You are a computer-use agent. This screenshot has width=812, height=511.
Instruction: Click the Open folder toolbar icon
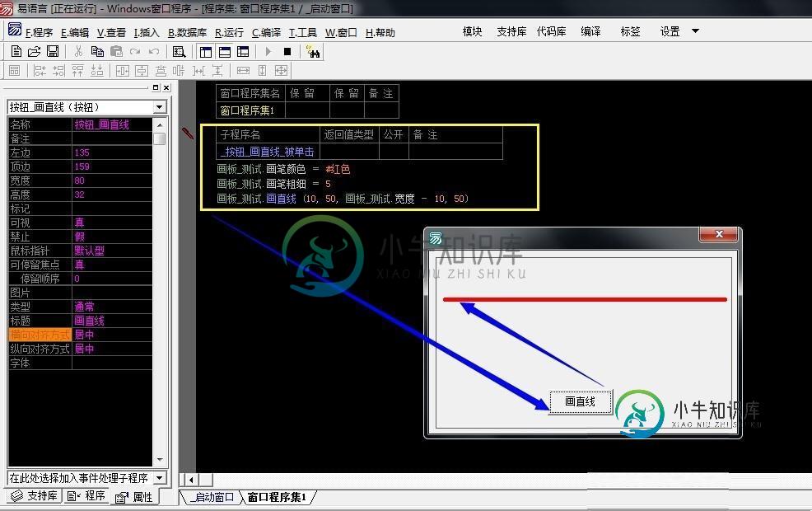pos(35,51)
